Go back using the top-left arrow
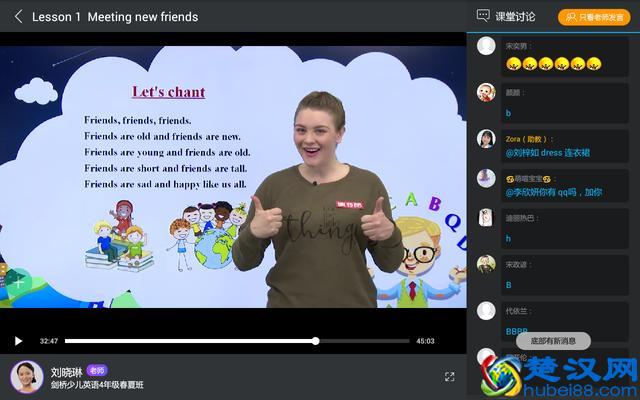The image size is (640, 400). (x=18, y=16)
